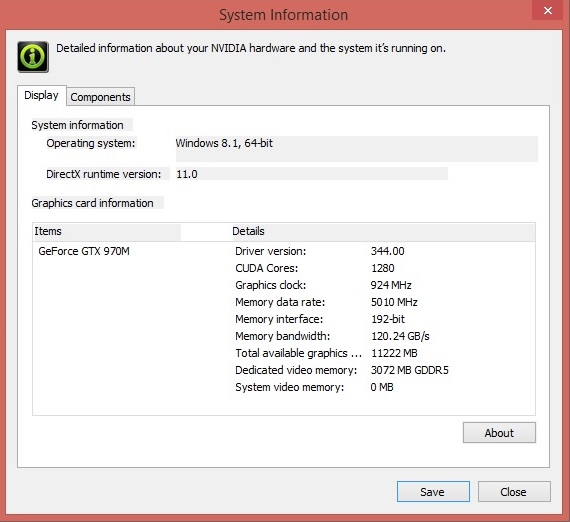Select the Dedicated video memory row
This screenshot has width=570, height=522.
(x=342, y=370)
